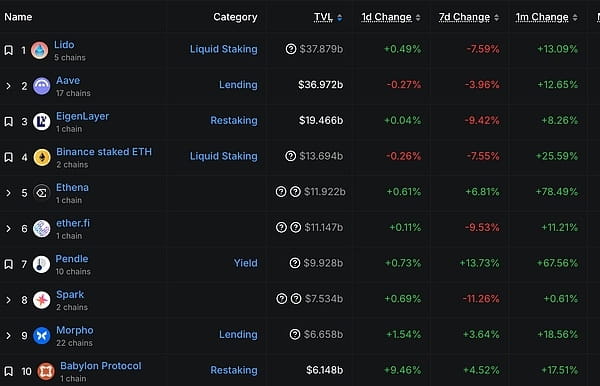Click the Spark logo icon
600x386 pixels.
[42, 300]
